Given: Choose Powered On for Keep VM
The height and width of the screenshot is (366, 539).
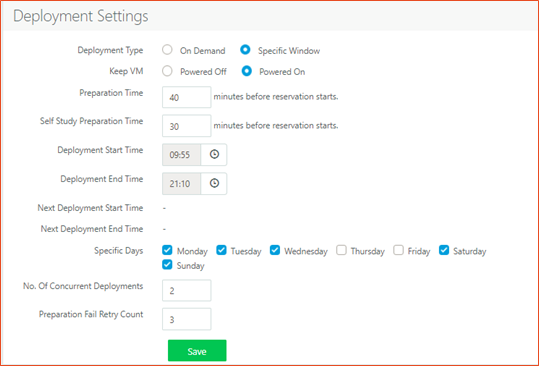Looking at the screenshot, I should click(246, 71).
